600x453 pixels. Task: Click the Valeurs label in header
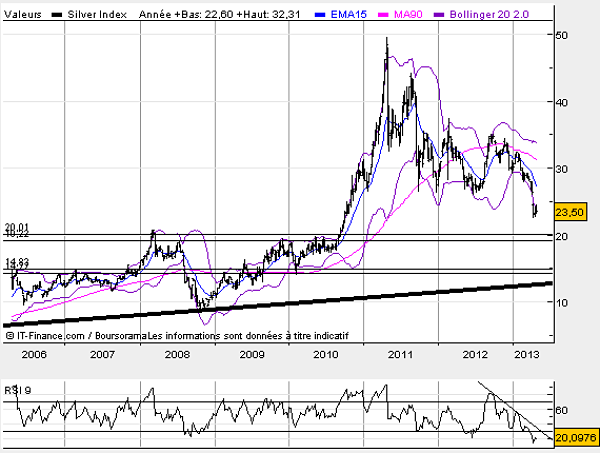click(x=24, y=15)
